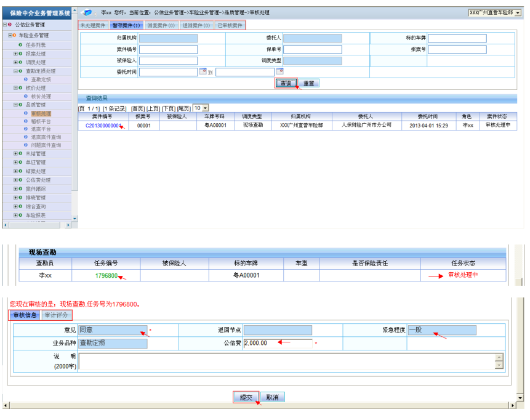Focus the 被保险人 input field
Viewport: 530px width, 420px height.
coord(168,61)
